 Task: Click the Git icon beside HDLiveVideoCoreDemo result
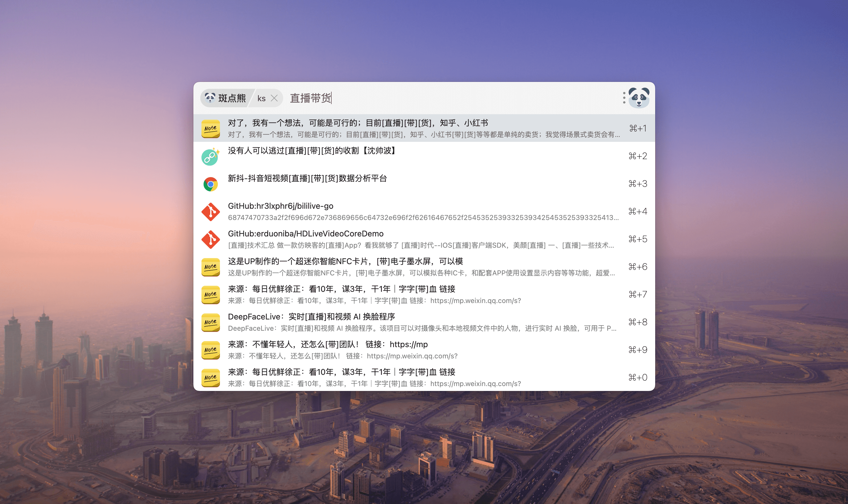211,239
